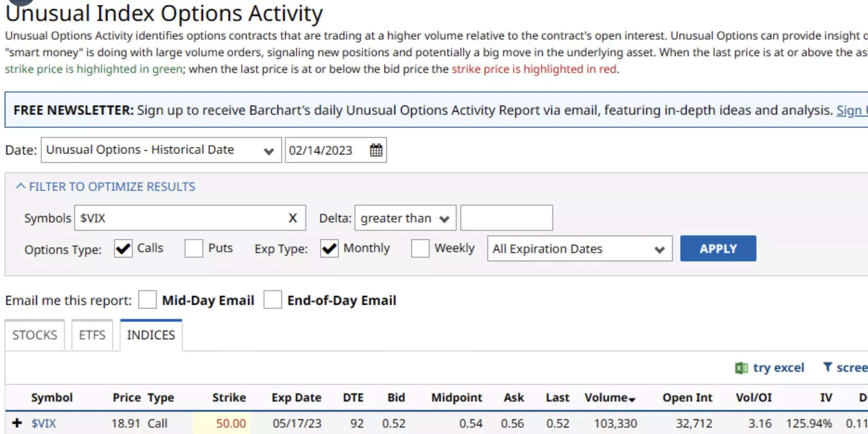The height and width of the screenshot is (434, 868).
Task: Check the Weekly expiration checkbox
Action: pyautogui.click(x=420, y=248)
